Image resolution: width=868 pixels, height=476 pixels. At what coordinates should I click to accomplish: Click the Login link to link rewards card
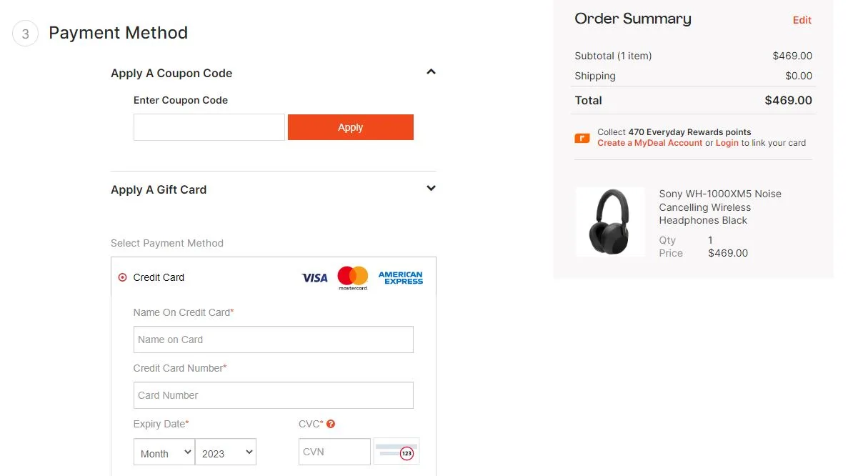click(x=727, y=143)
